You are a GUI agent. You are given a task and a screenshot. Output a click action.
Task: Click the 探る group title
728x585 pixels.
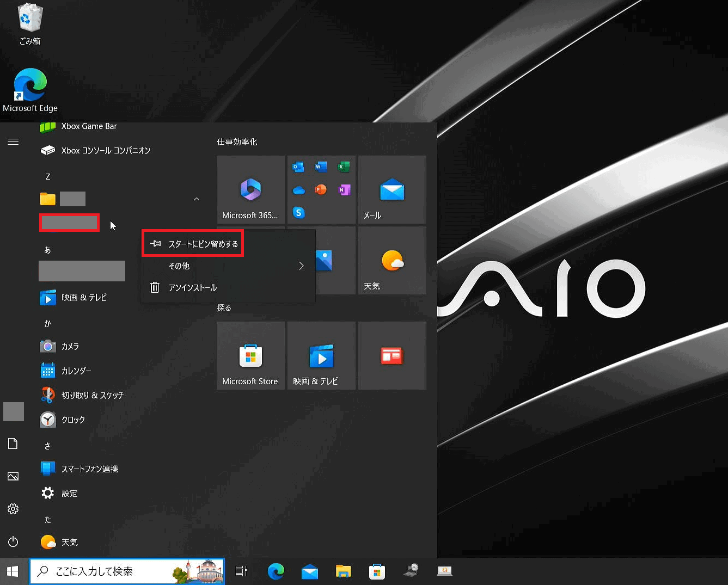click(x=224, y=308)
